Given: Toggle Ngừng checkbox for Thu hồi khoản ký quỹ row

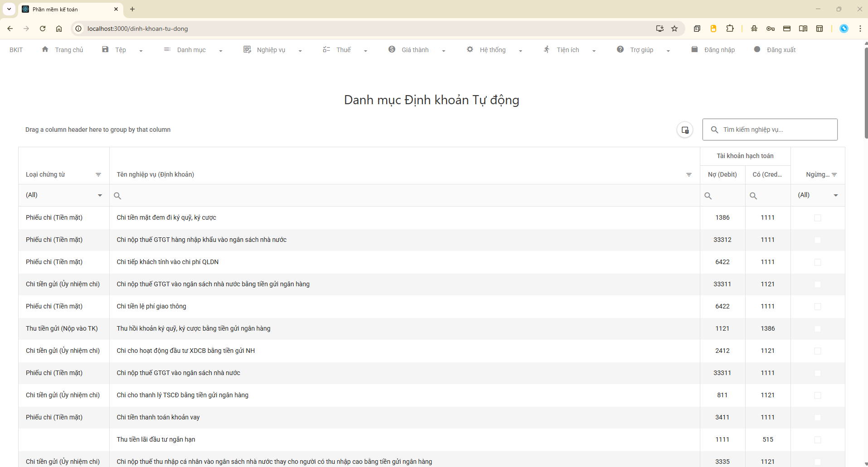Looking at the screenshot, I should coord(818,329).
